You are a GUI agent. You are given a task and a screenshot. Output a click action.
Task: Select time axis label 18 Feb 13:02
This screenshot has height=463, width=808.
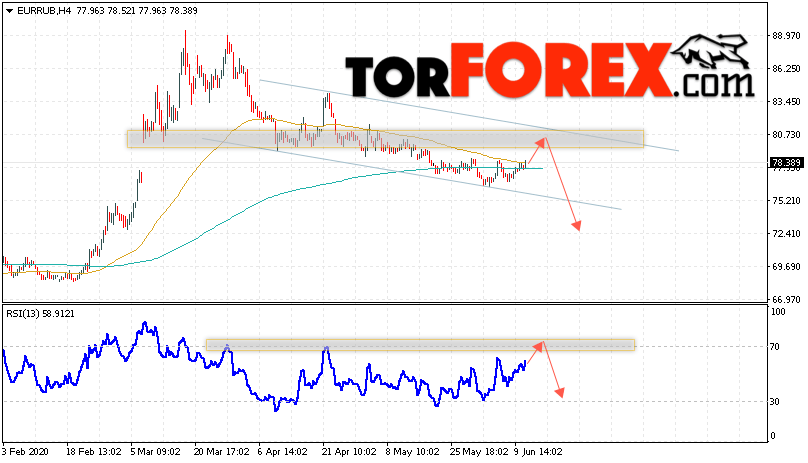pyautogui.click(x=94, y=452)
